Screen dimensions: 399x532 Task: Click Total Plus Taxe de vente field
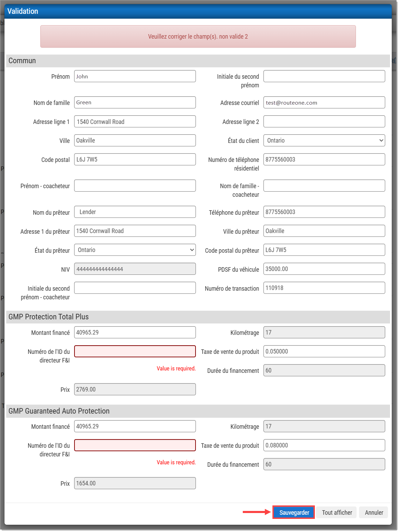324,351
